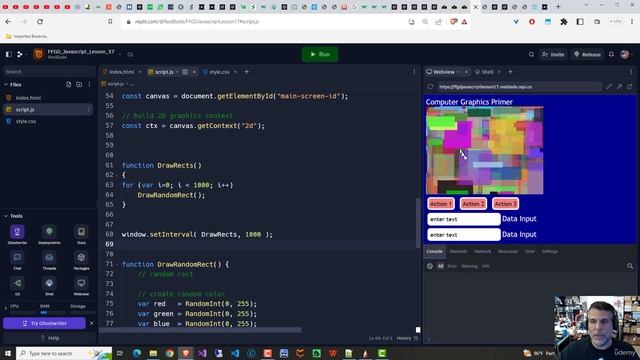Open the FFGD_Javascript_Lesson_17 project name dropdown
This screenshot has width=640, height=360.
tap(120, 54)
